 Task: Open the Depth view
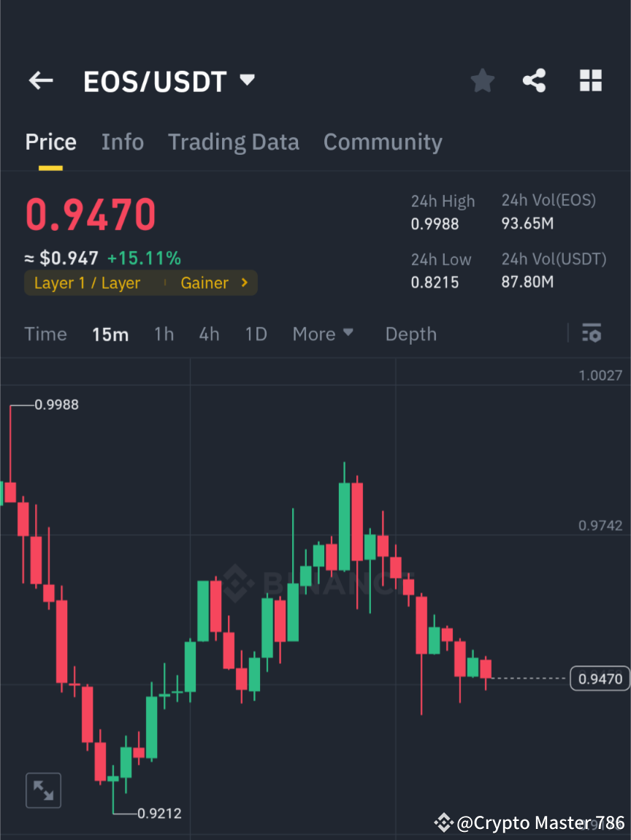tap(410, 334)
